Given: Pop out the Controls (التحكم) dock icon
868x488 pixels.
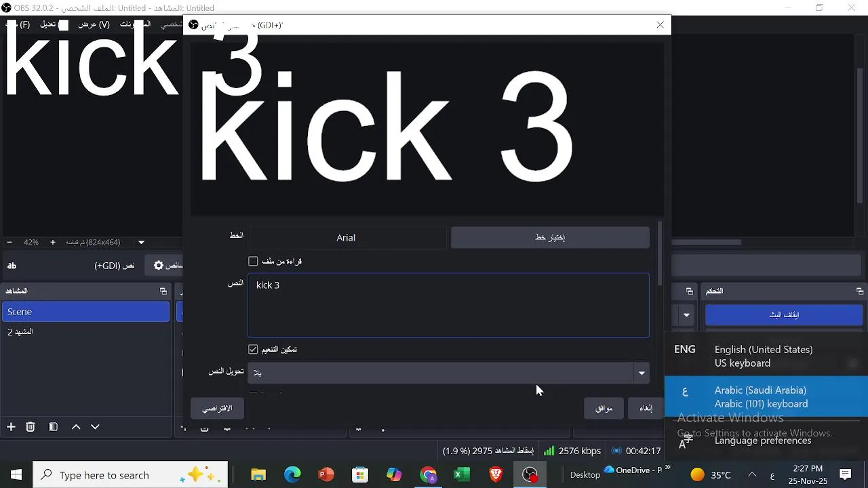Looking at the screenshot, I should point(860,291).
